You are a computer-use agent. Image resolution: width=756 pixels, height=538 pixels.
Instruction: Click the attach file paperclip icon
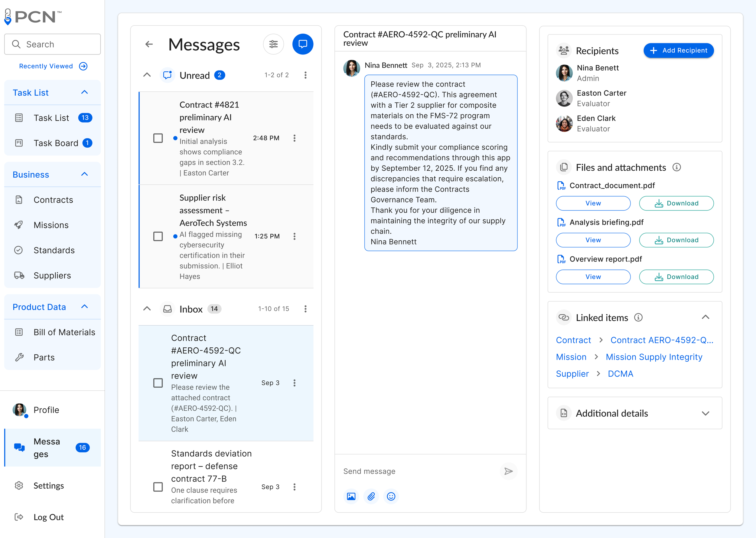tap(371, 496)
